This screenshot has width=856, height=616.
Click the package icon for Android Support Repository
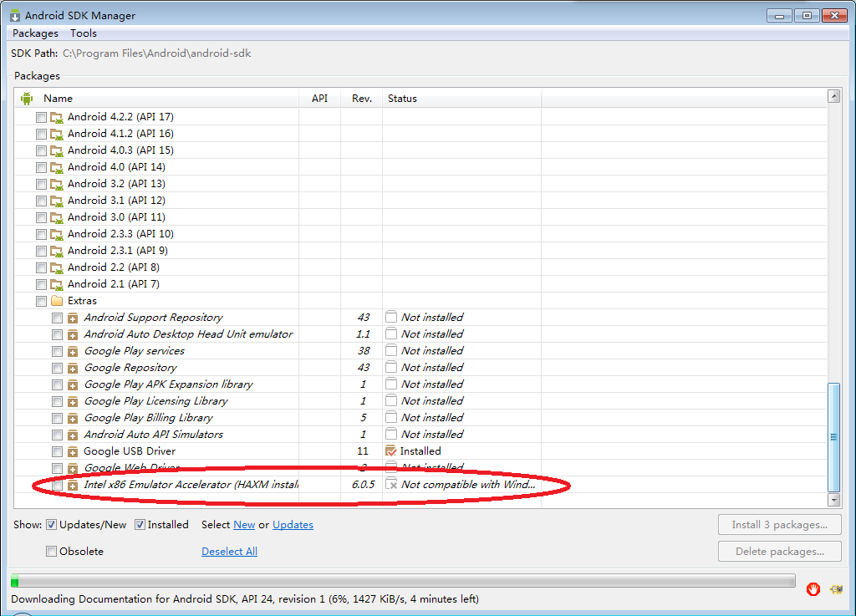click(73, 318)
